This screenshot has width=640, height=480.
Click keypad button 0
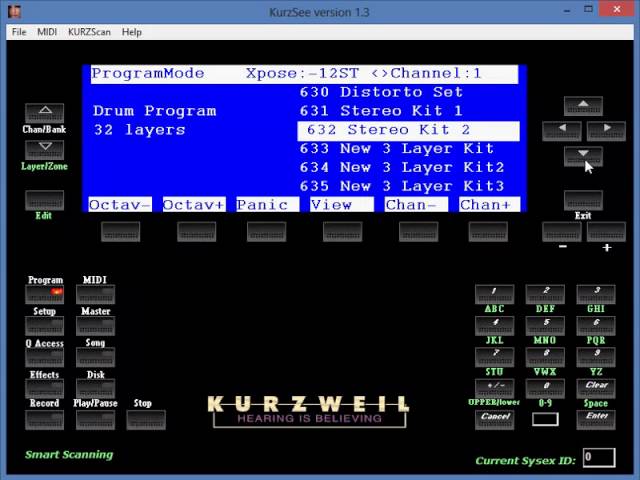click(x=545, y=388)
